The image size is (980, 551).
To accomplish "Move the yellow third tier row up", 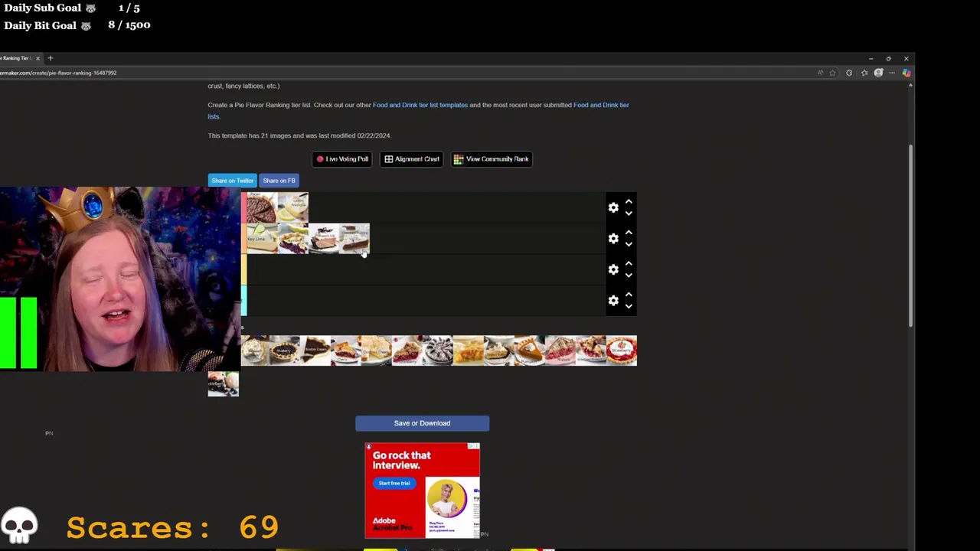I will [x=629, y=264].
